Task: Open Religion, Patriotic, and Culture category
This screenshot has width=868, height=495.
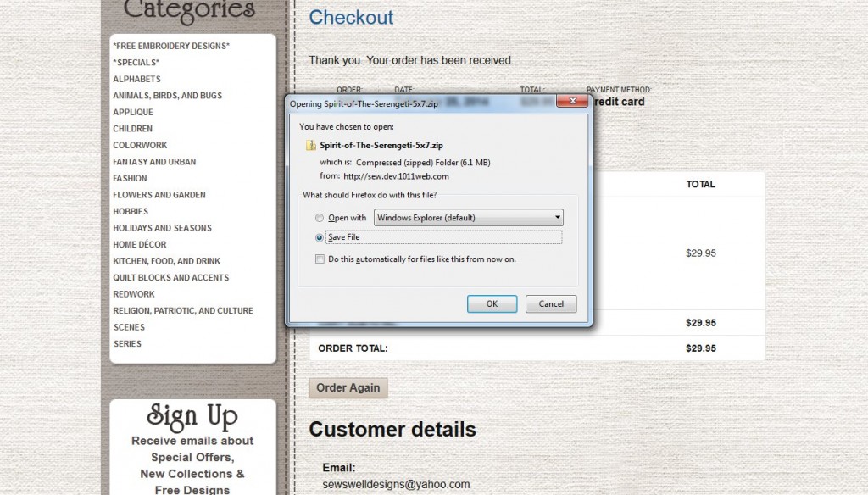Action: (183, 311)
